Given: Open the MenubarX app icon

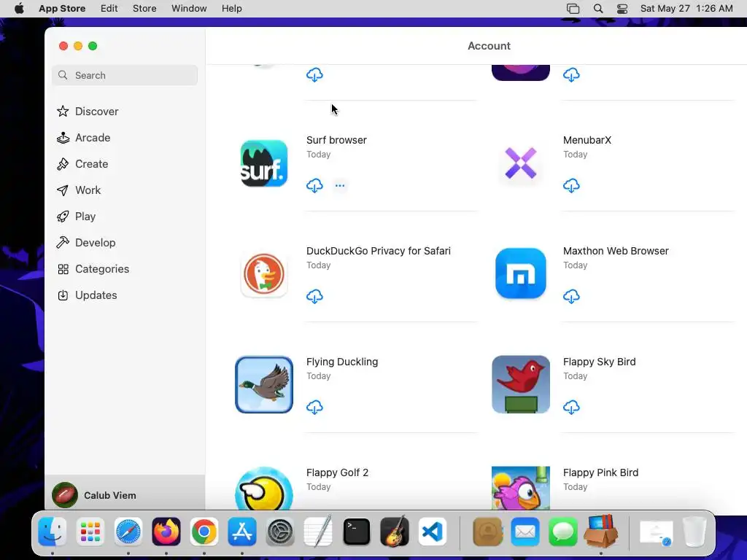Looking at the screenshot, I should [x=521, y=163].
